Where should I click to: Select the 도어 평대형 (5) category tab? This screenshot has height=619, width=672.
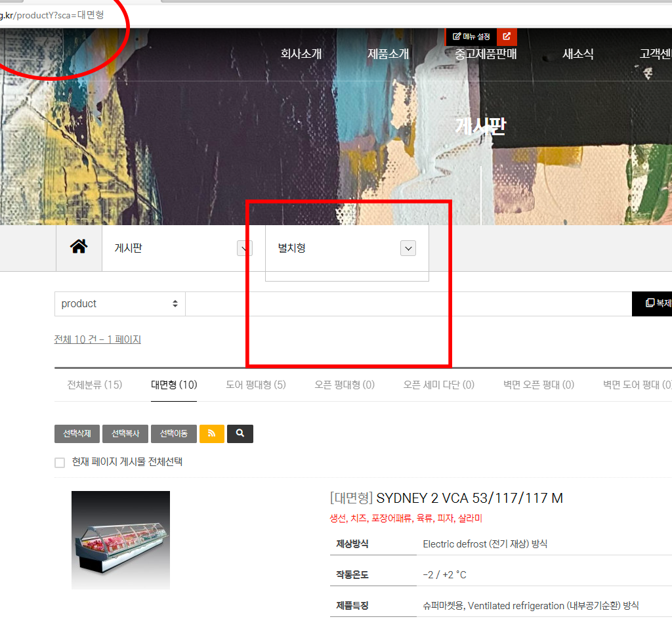[256, 385]
